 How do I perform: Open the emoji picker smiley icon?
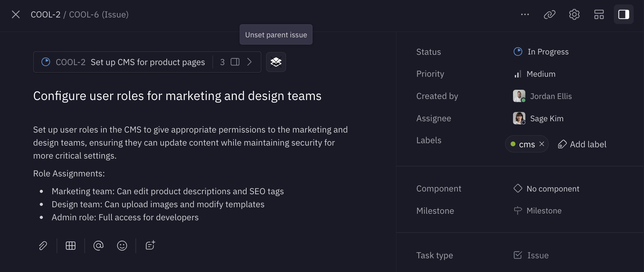coord(122,246)
